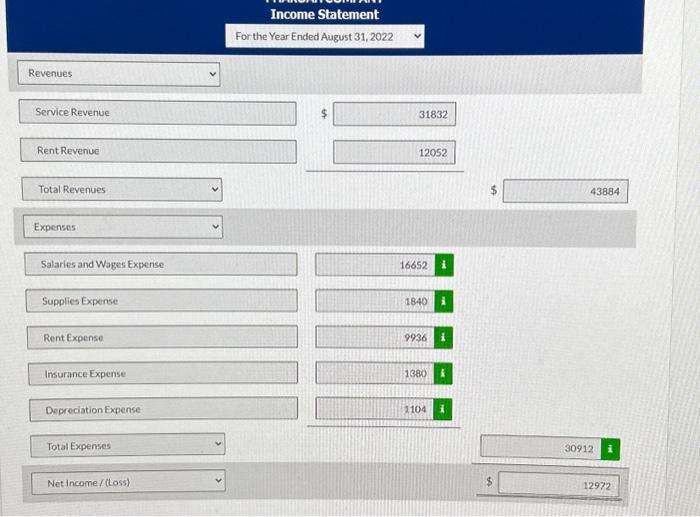Open the info icon beside Total Expenses 30912
700x517 pixels.
(x=610, y=449)
